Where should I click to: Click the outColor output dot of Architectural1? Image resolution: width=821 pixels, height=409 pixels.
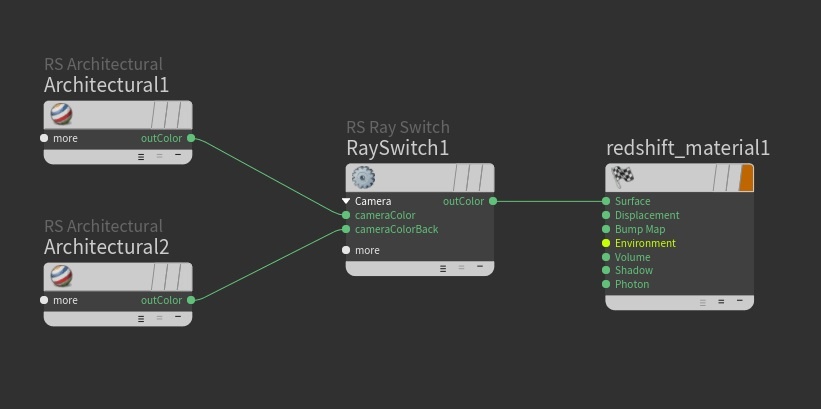pos(191,138)
